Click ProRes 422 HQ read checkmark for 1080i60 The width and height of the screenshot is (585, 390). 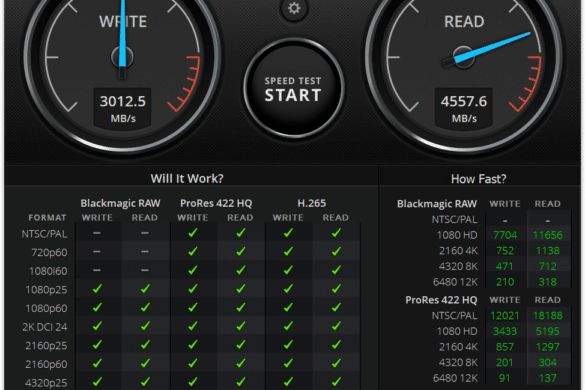[x=241, y=270]
